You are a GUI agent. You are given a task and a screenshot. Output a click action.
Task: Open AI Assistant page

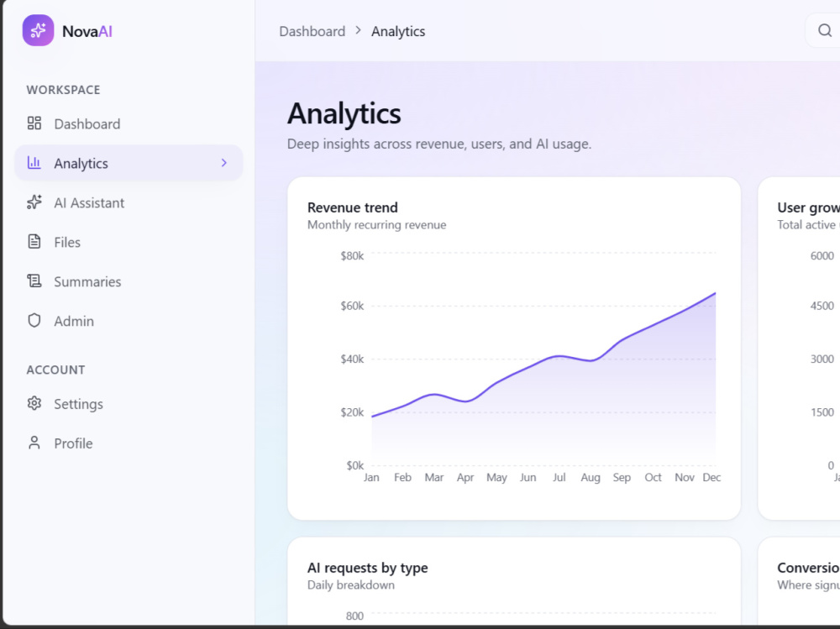pyautogui.click(x=129, y=202)
